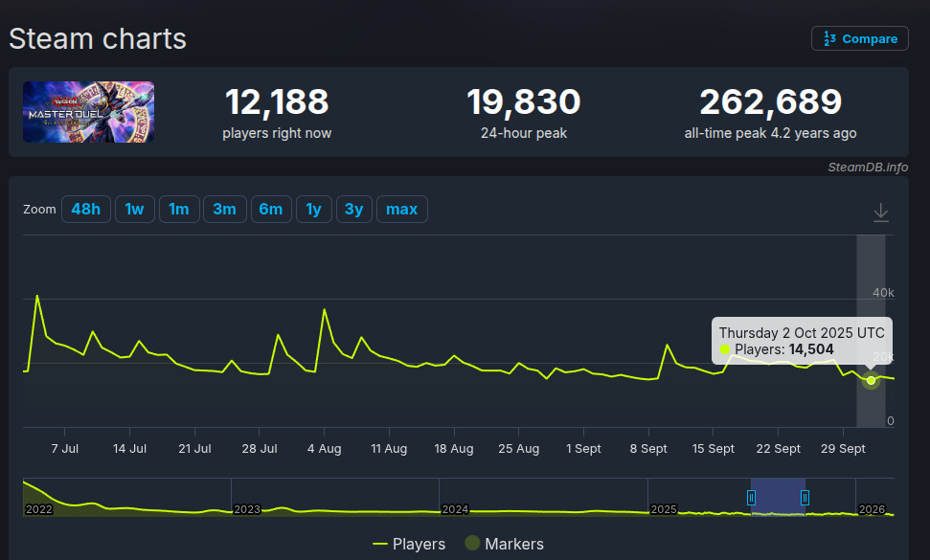Click 'all-time peak 4.2 years ago' text

[x=770, y=133]
